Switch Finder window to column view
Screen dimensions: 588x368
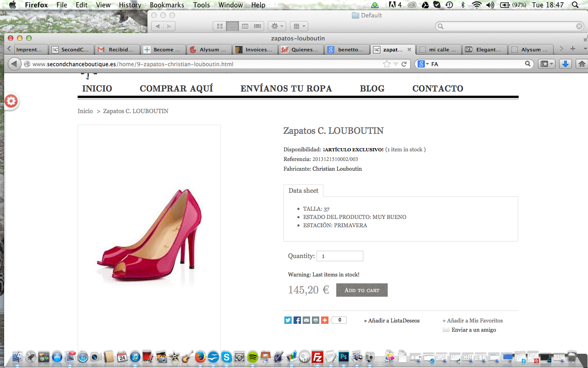click(x=245, y=26)
